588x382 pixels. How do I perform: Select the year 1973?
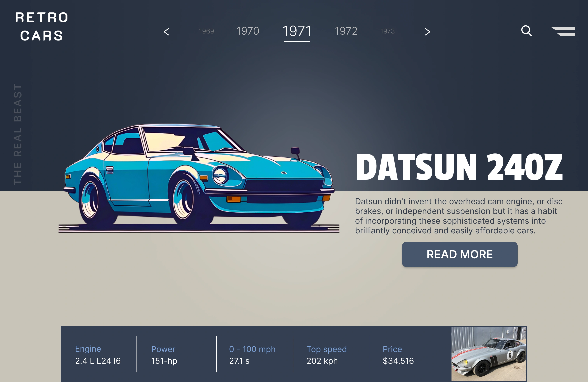[x=387, y=31]
